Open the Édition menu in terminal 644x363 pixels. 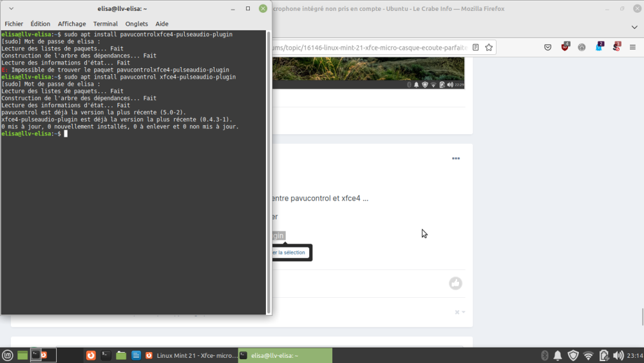(x=40, y=24)
